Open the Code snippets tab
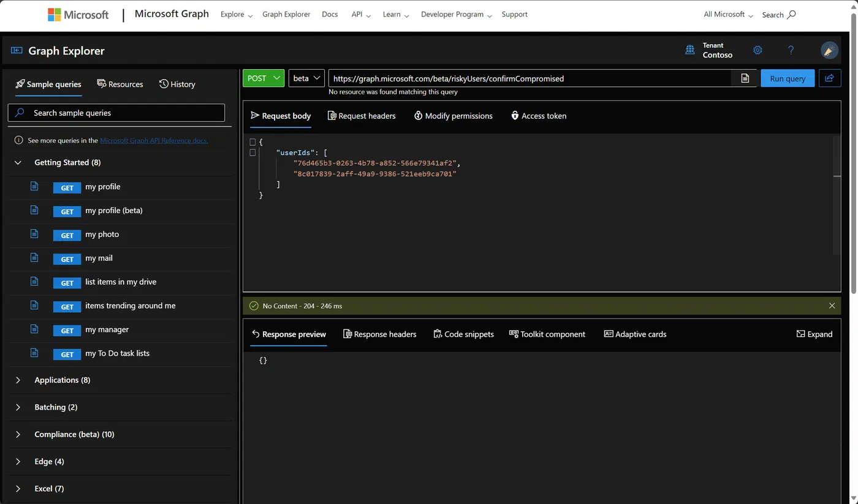 (x=463, y=334)
